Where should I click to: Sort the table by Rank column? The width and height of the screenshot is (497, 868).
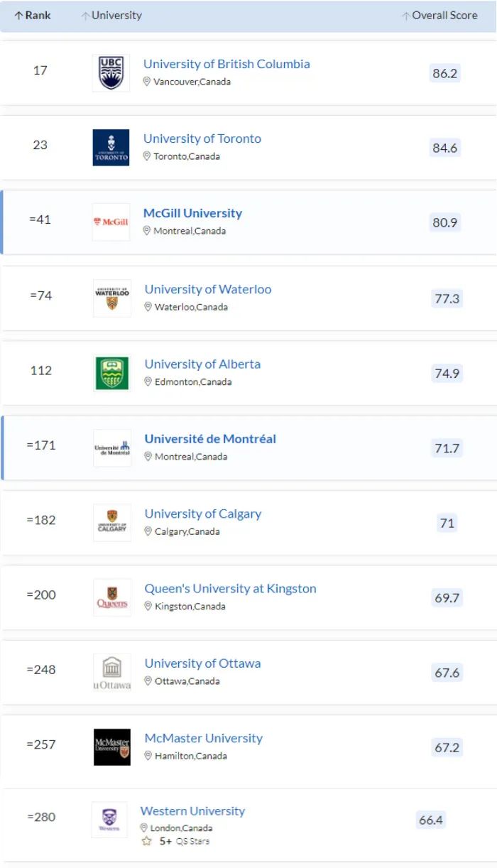coord(33,15)
